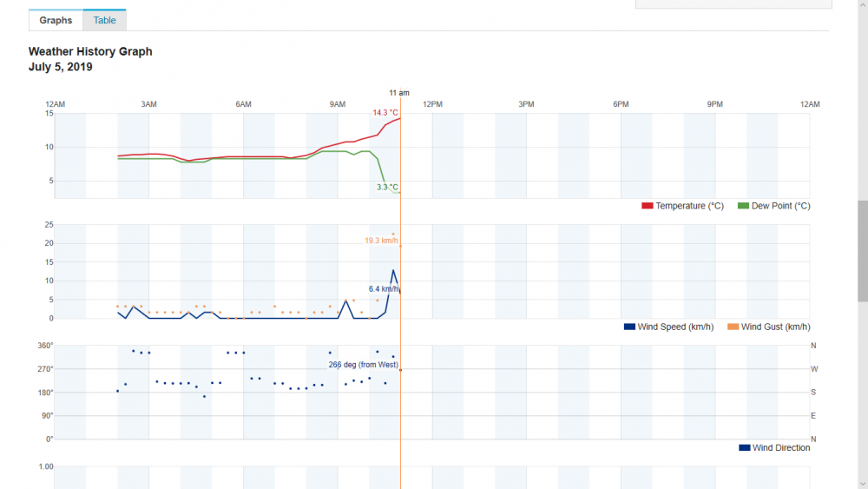Viewport: 868px width, 489px height.
Task: Click the W compass label on right axis
Action: 814,369
